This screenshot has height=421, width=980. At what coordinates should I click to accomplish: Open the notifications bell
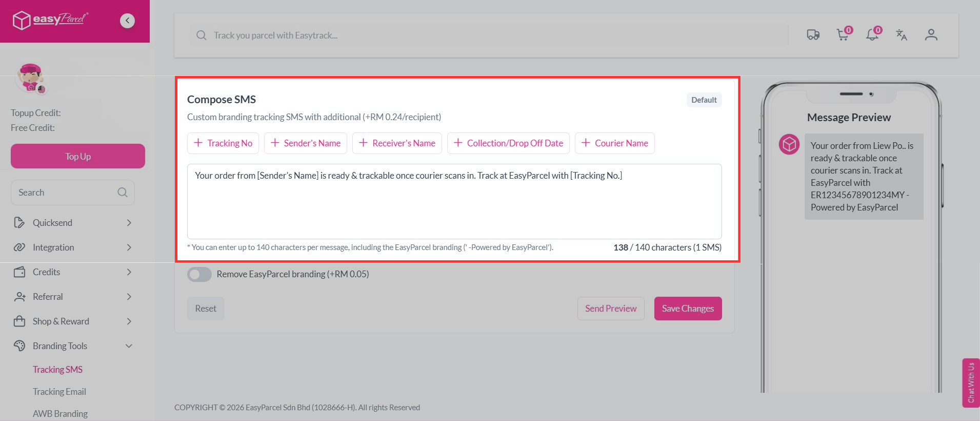872,34
